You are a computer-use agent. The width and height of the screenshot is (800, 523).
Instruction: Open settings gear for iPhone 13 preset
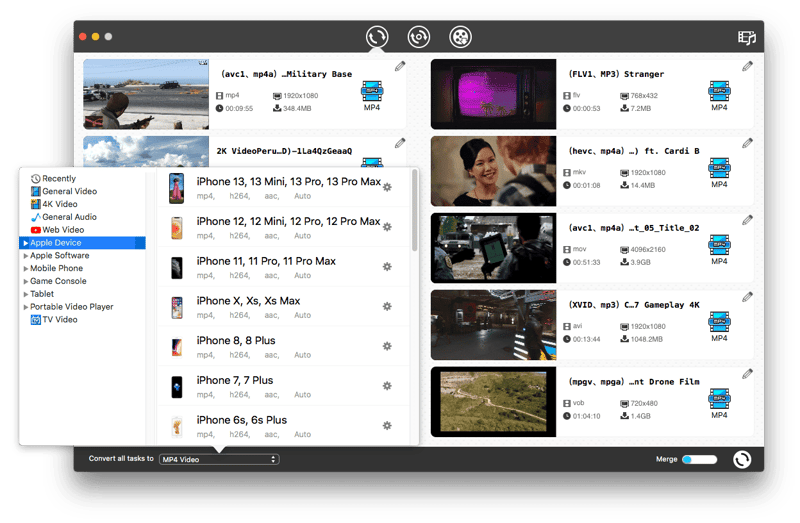(388, 187)
